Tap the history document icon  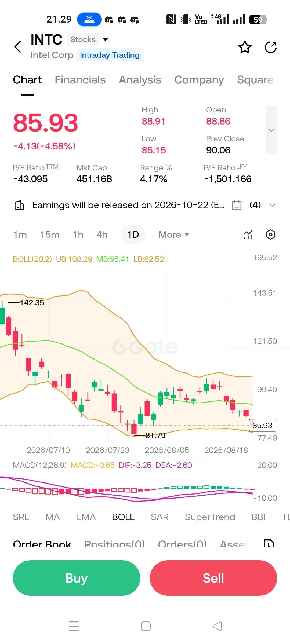(x=269, y=543)
